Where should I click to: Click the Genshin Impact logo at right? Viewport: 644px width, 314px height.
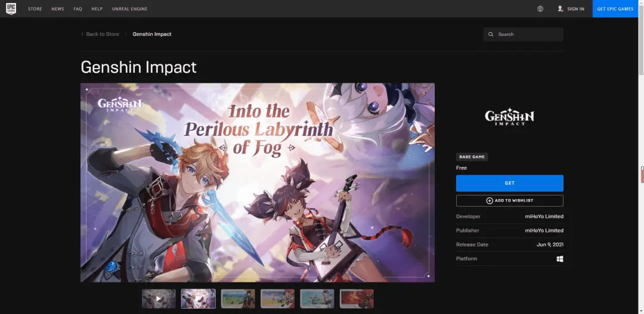pos(510,117)
